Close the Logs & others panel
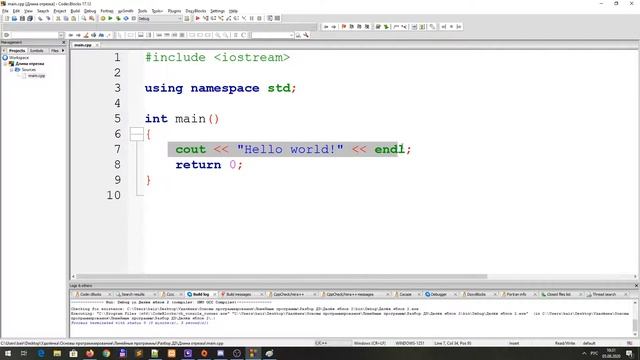The width and height of the screenshot is (640, 360). (x=636, y=286)
